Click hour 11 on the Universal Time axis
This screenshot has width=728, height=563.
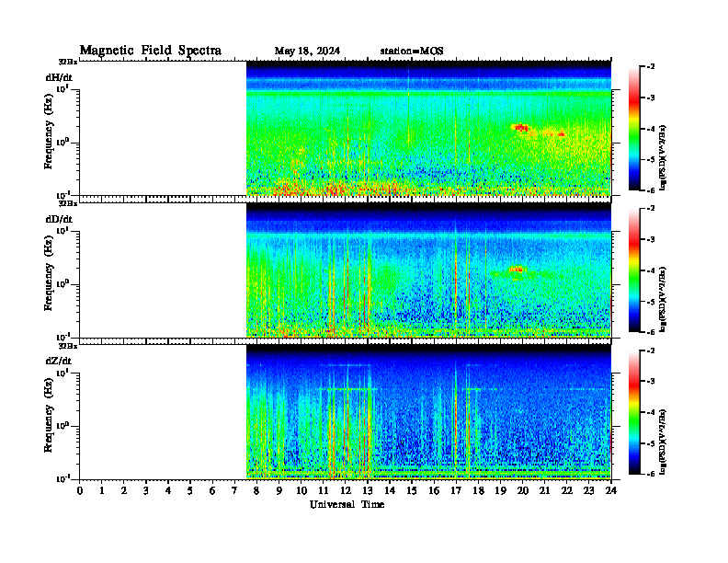pyautogui.click(x=324, y=491)
